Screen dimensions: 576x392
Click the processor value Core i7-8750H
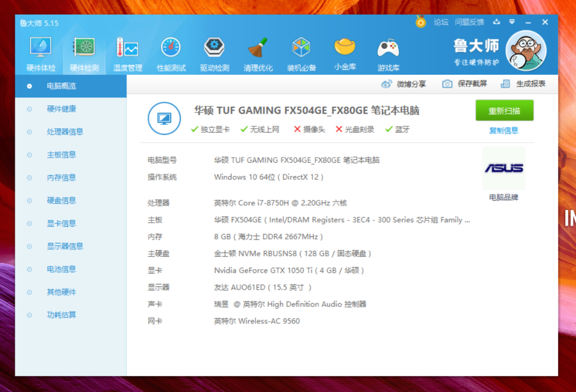tap(281, 203)
